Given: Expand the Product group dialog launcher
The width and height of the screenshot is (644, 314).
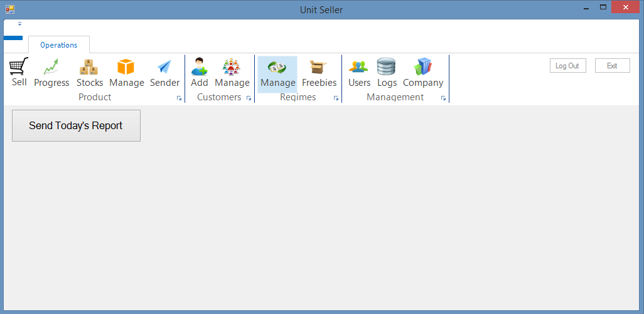Looking at the screenshot, I should tap(179, 98).
